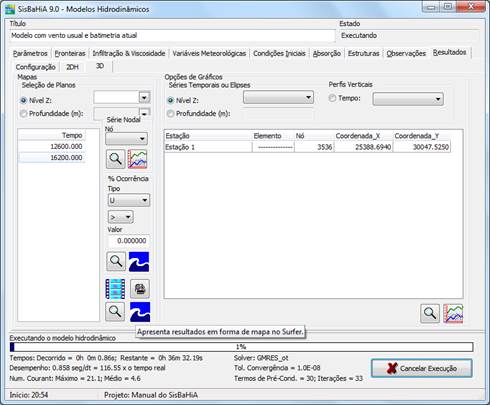Select the Estação 1 cell

click(208, 147)
